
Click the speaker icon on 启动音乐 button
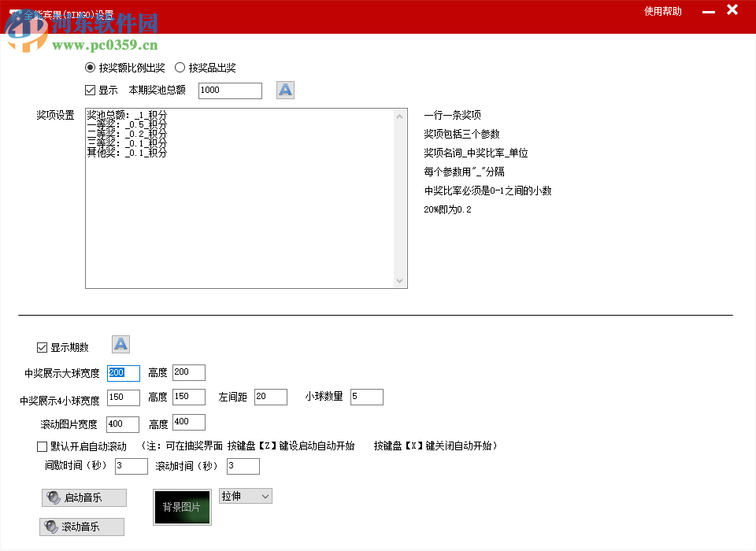pos(54,497)
